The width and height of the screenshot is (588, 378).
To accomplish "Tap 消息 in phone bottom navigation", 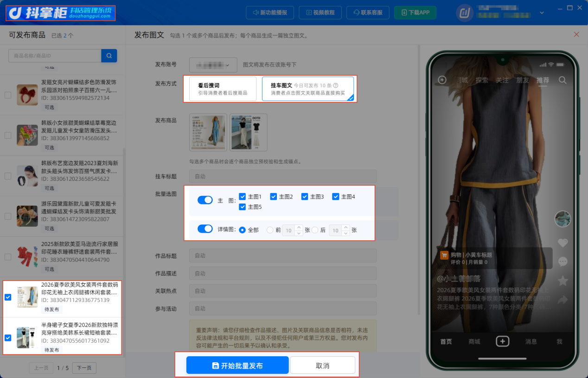I will 531,342.
